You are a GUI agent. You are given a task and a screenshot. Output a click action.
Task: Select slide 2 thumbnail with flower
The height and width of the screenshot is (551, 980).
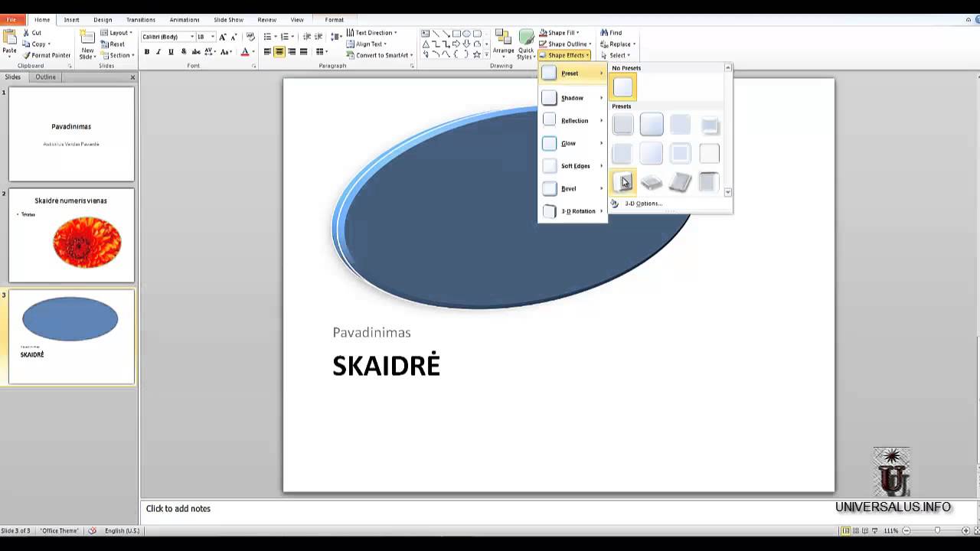tap(71, 236)
